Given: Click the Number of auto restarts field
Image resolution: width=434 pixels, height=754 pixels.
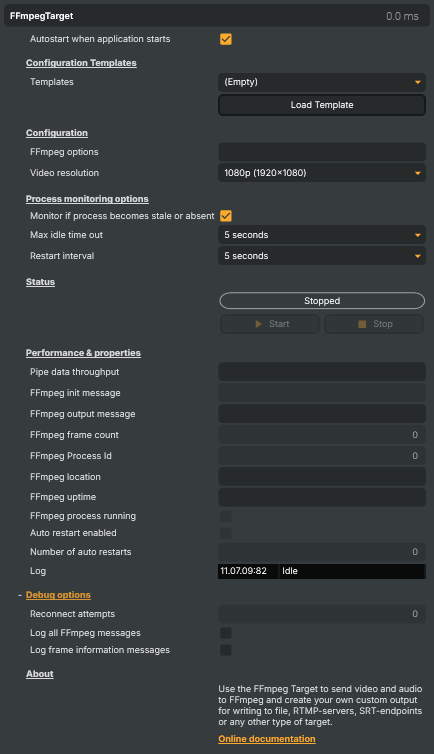Looking at the screenshot, I should (x=322, y=552).
